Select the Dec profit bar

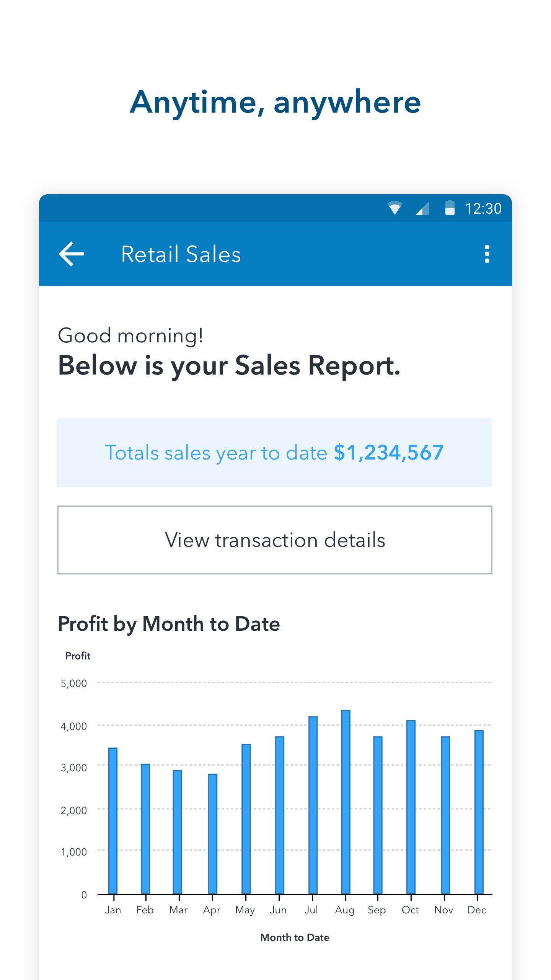point(479,812)
